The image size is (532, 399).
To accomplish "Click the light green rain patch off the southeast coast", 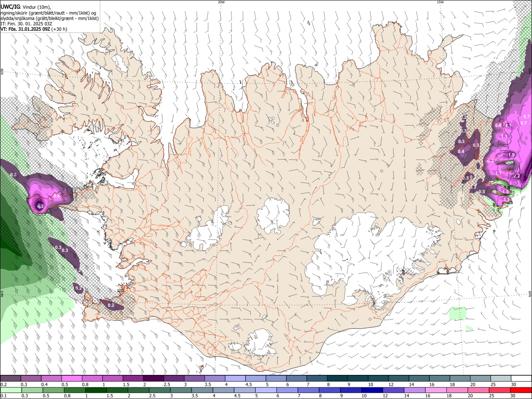I will (458, 313).
